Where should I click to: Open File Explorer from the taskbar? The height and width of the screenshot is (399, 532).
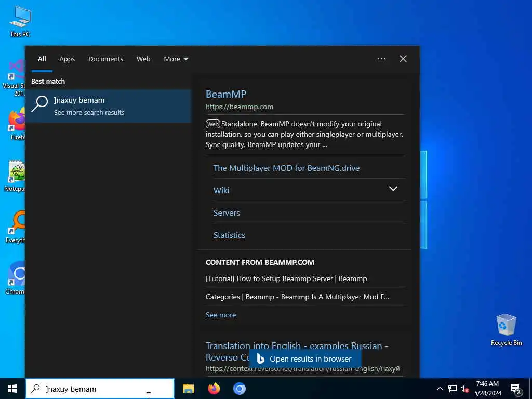(188, 389)
